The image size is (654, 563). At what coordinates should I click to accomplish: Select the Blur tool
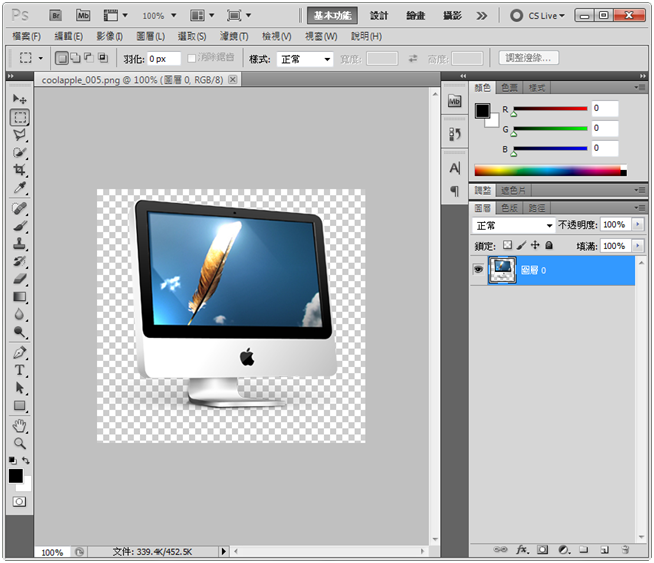point(19,314)
